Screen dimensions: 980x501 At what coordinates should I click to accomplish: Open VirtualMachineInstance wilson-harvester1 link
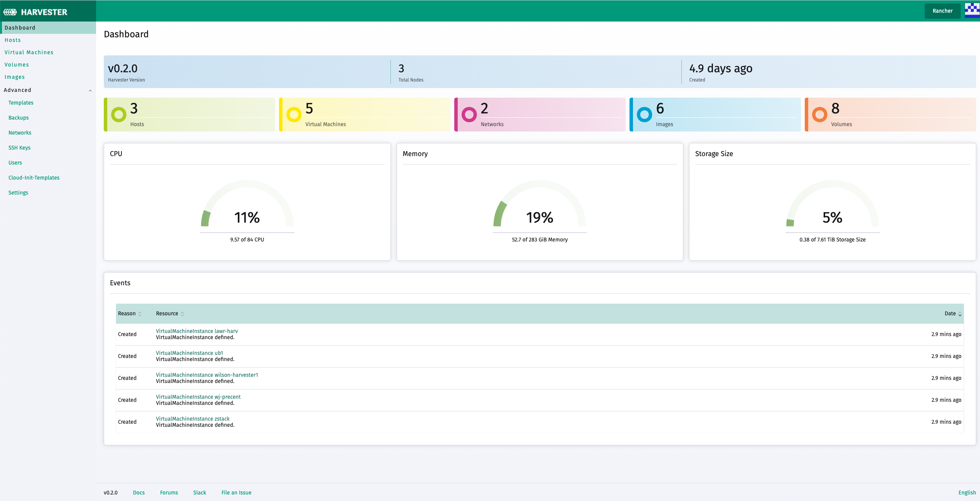click(207, 375)
